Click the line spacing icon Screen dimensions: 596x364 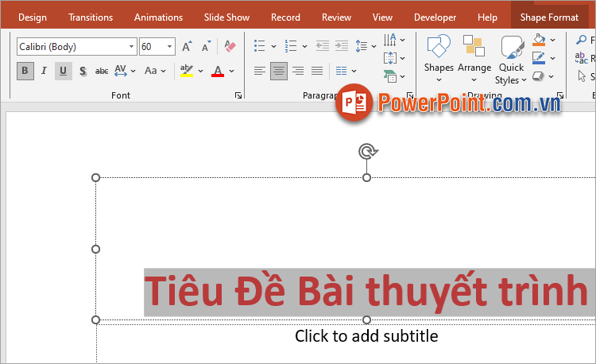click(x=362, y=46)
